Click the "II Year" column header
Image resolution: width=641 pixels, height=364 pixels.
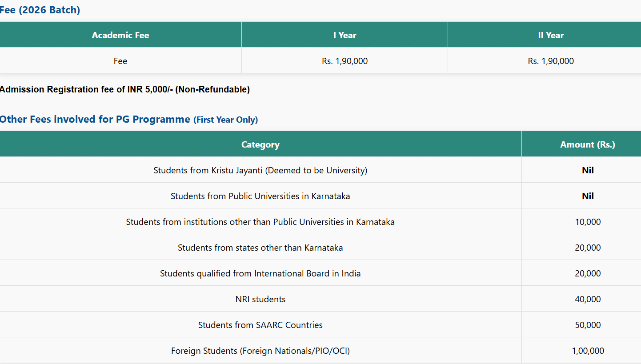pyautogui.click(x=551, y=35)
